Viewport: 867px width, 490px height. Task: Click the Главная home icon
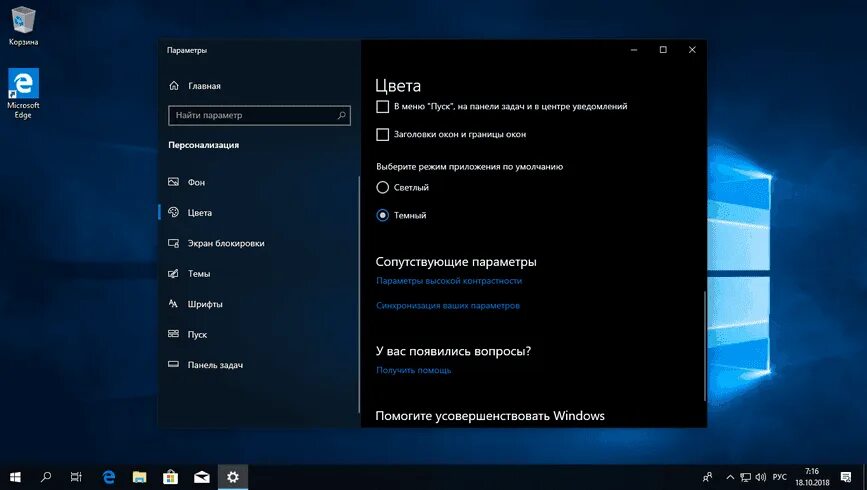pos(174,86)
